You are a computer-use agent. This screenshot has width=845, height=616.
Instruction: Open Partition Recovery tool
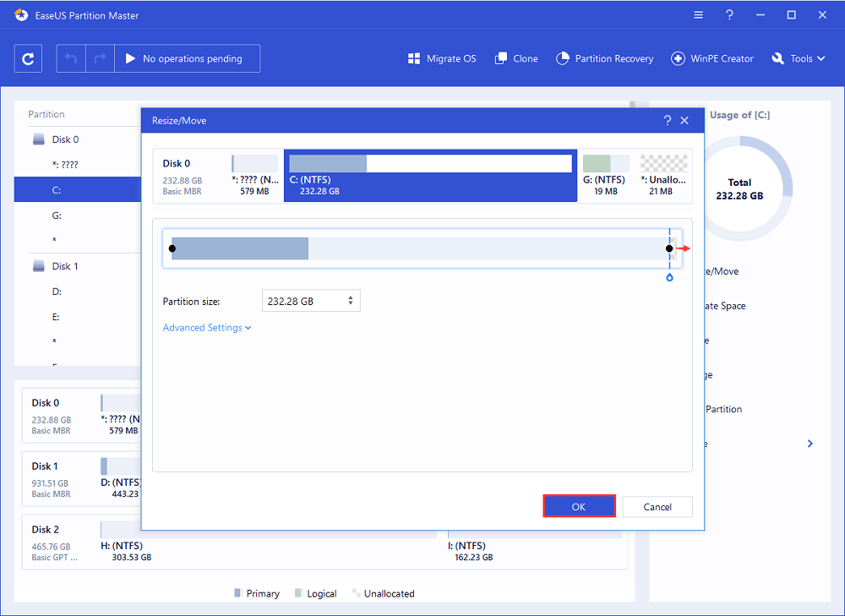coord(604,59)
